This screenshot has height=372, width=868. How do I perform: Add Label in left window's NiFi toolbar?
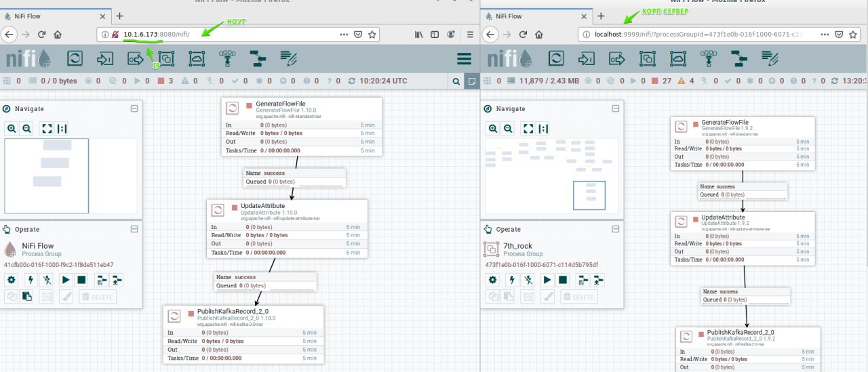pos(288,58)
